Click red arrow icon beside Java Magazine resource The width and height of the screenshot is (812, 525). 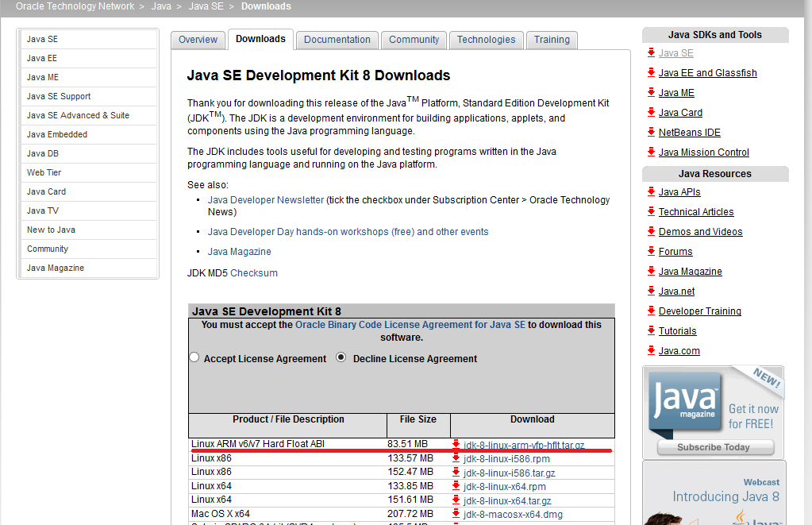click(652, 271)
